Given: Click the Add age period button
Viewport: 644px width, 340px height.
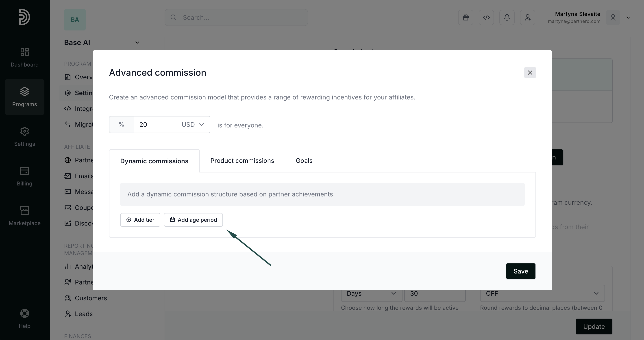Looking at the screenshot, I should click(x=193, y=220).
